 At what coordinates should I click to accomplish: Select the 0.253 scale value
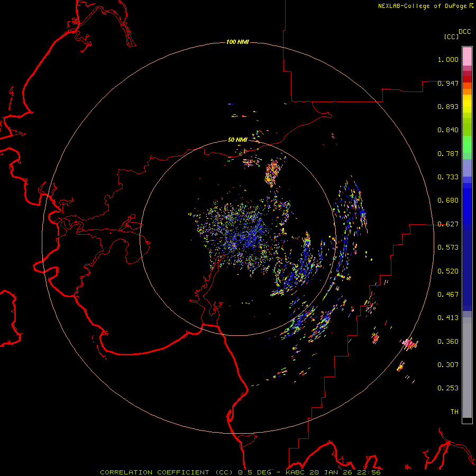pyautogui.click(x=448, y=388)
